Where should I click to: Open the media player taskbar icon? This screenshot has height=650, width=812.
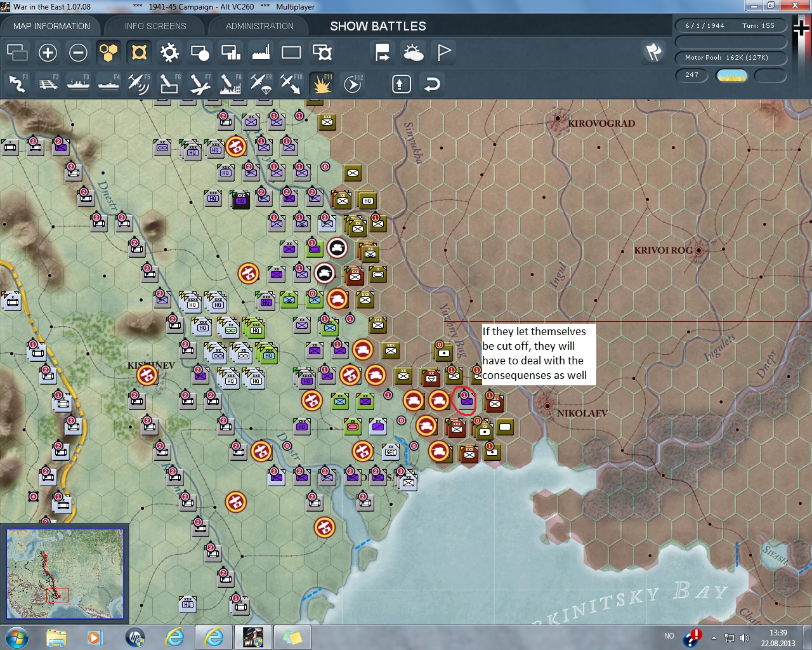95,637
